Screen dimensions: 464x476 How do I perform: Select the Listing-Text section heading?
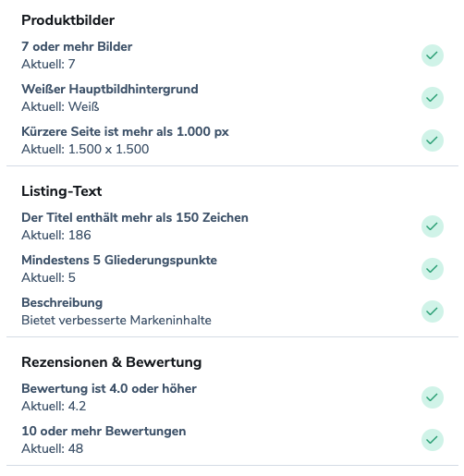[x=62, y=191]
